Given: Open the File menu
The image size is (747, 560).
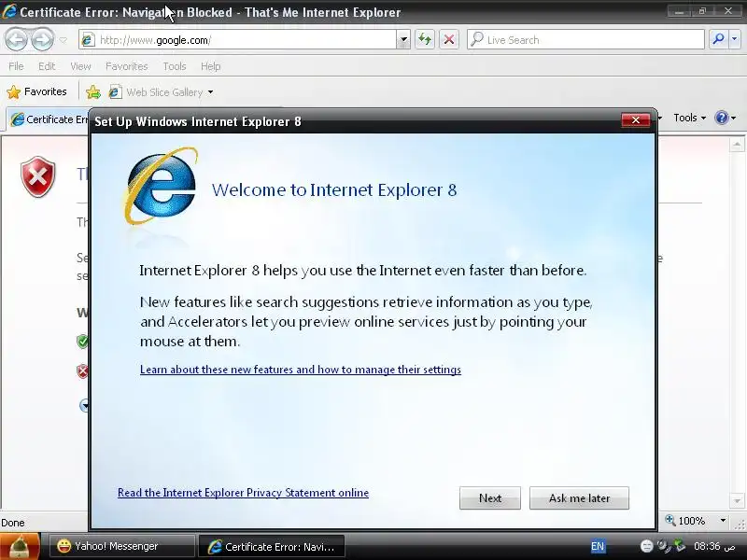Looking at the screenshot, I should [x=16, y=66].
